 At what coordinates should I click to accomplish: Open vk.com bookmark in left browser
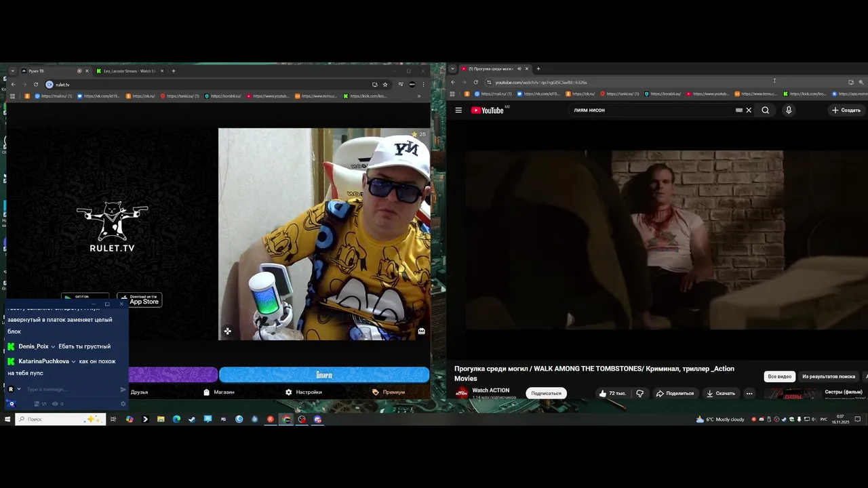tap(99, 96)
